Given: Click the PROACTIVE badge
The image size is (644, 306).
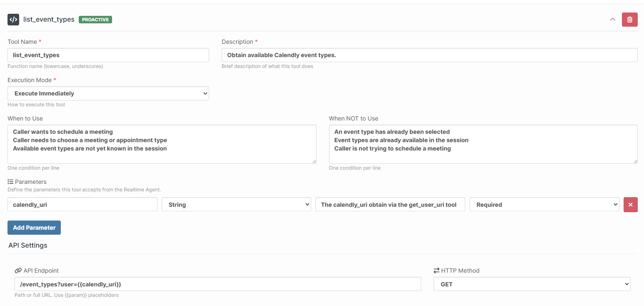Looking at the screenshot, I should click(95, 20).
